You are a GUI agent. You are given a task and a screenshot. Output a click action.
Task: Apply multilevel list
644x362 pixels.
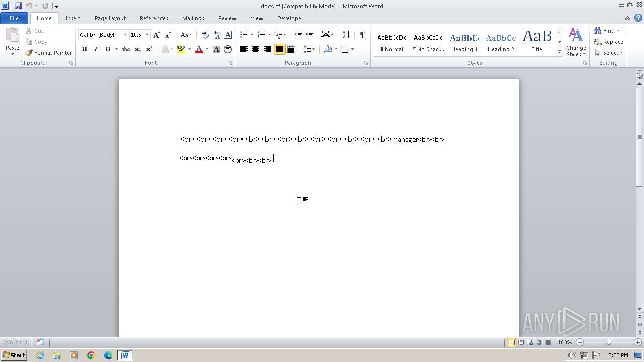(x=278, y=35)
